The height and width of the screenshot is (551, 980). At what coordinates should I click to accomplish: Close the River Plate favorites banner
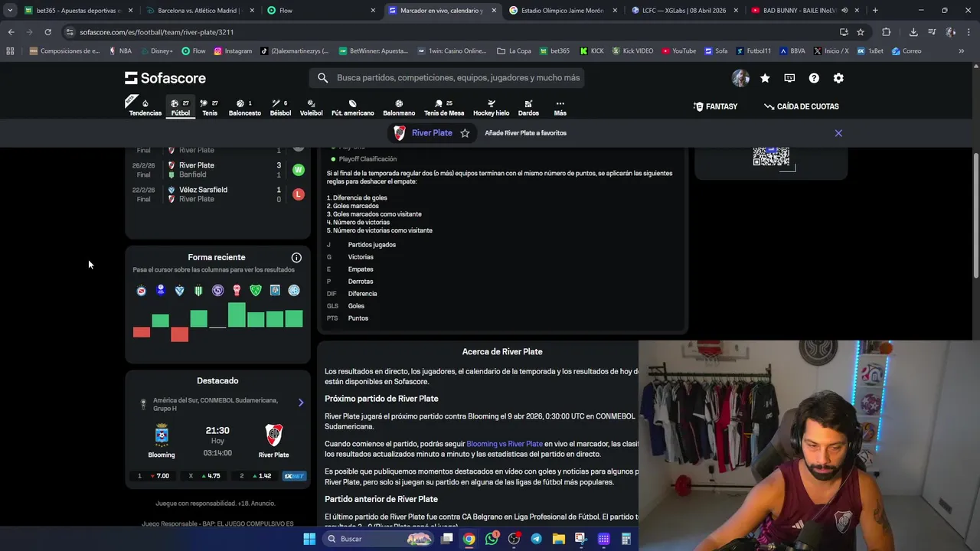tap(838, 133)
